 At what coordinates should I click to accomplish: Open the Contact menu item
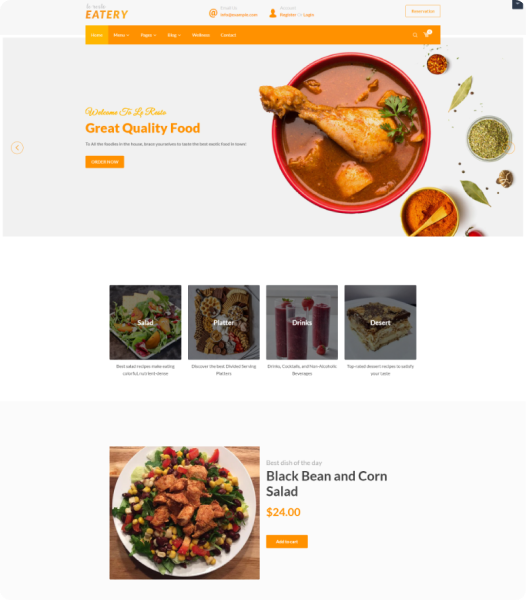[x=228, y=35]
